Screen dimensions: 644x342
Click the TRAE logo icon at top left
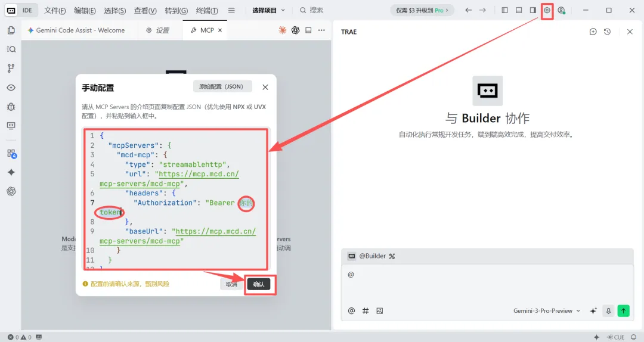[11, 10]
